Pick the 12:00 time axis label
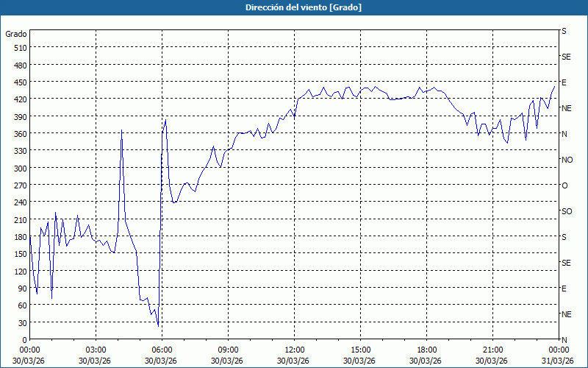Screen dimensions: 588x368 [x=294, y=350]
